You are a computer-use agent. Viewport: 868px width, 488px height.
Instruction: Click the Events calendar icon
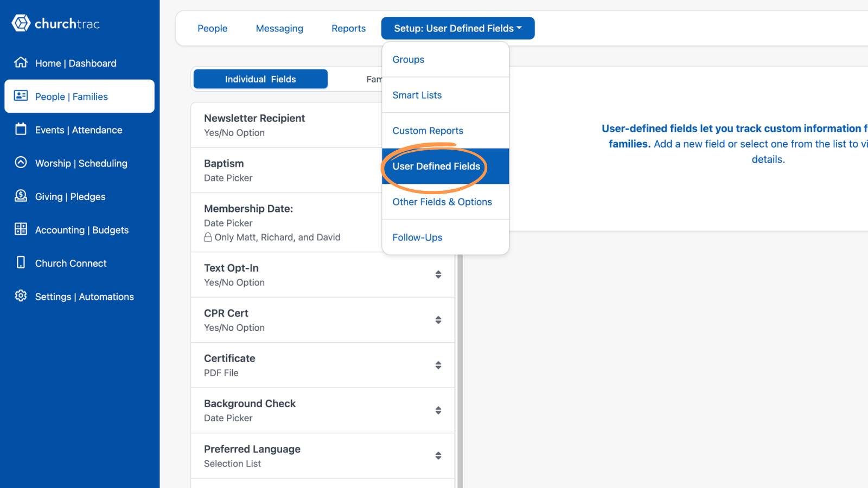pyautogui.click(x=21, y=129)
